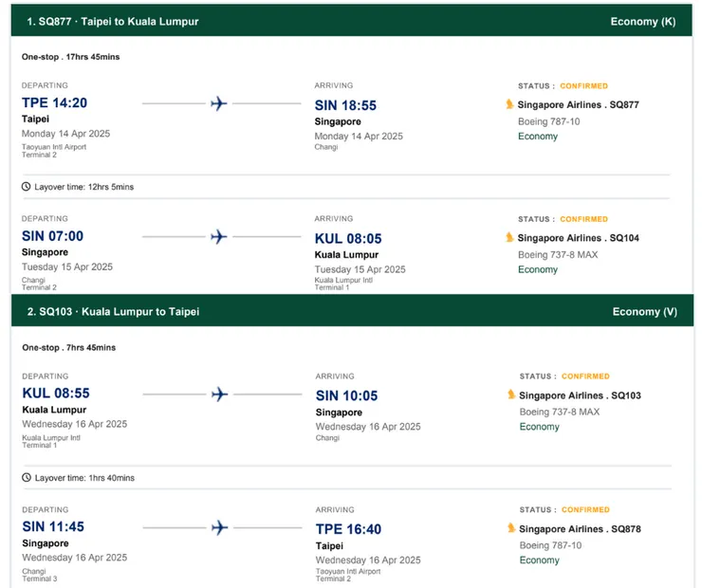The image size is (702, 588).
Task: Click the clock icon beside the 12hrs 5mins layover
Action: pos(27,187)
